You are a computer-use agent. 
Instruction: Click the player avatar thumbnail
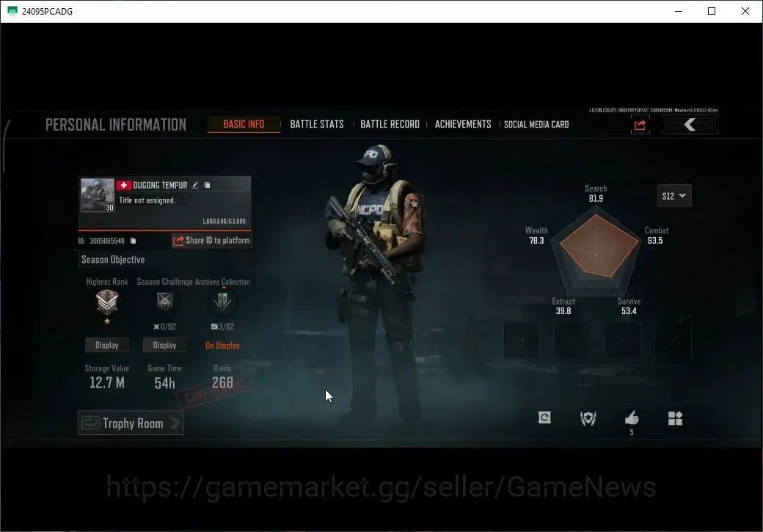point(98,195)
